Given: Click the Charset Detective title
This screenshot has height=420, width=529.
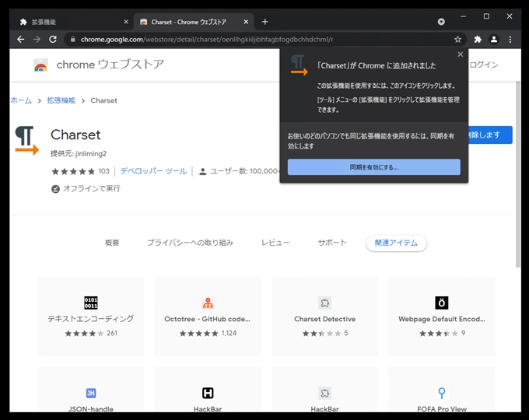Looking at the screenshot, I should pos(324,319).
